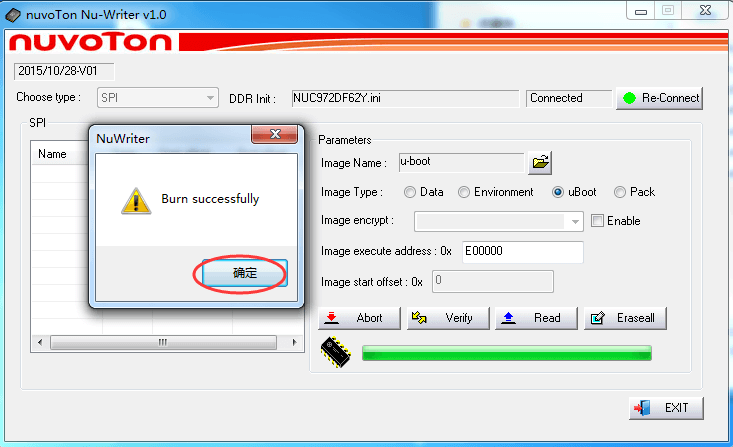Click the Image start offset field

pyautogui.click(x=493, y=281)
